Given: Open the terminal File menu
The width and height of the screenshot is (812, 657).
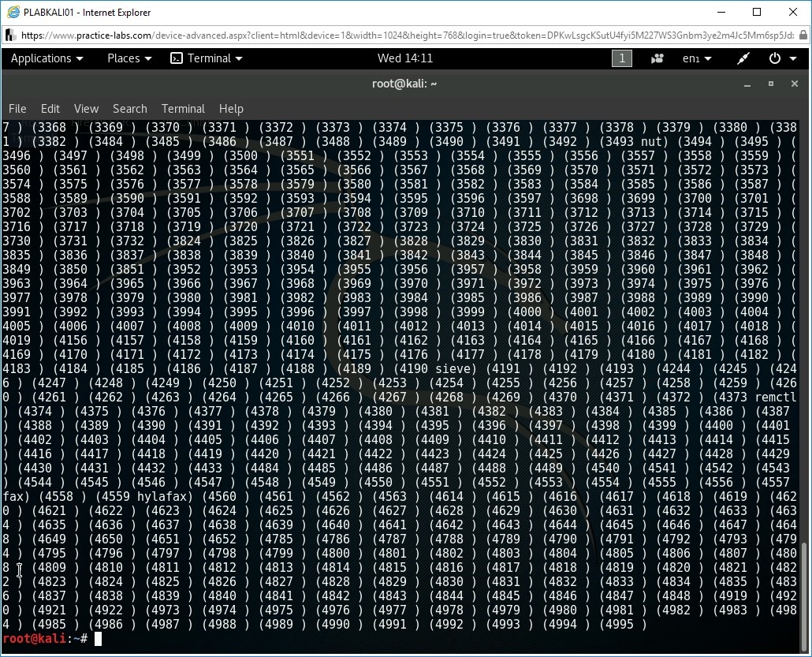Looking at the screenshot, I should point(17,109).
